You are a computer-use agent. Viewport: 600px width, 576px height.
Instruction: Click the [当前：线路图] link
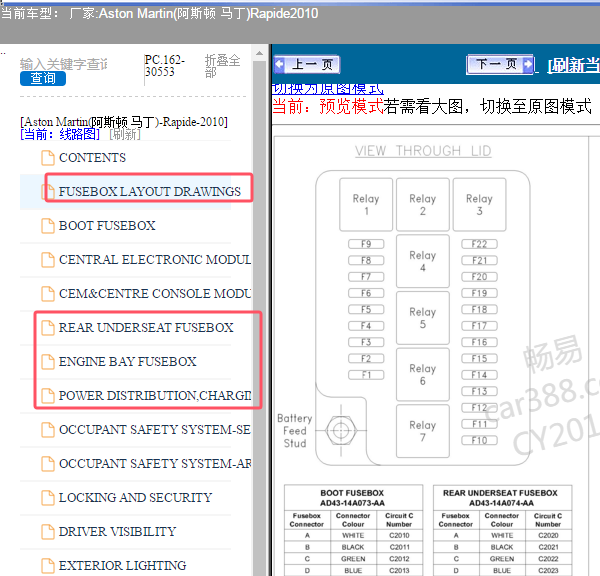click(x=60, y=134)
